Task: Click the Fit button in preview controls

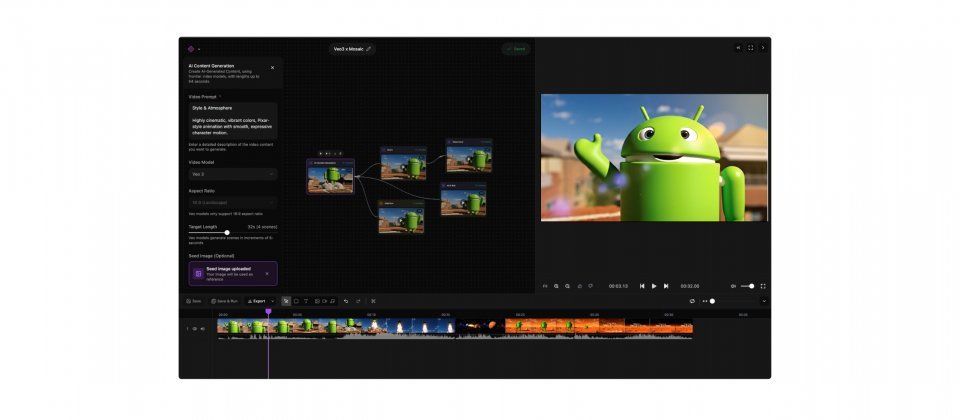Action: click(x=545, y=286)
